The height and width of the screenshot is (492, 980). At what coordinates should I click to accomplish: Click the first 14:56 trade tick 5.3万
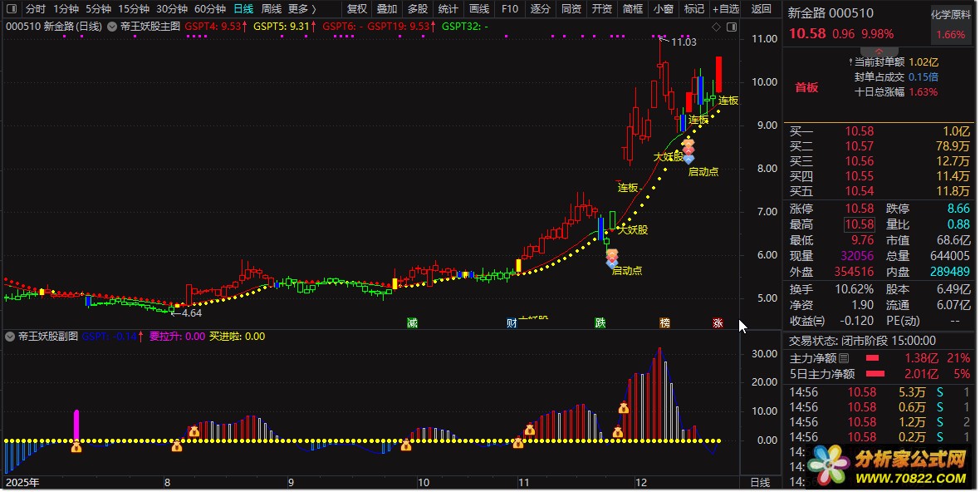tap(879, 392)
